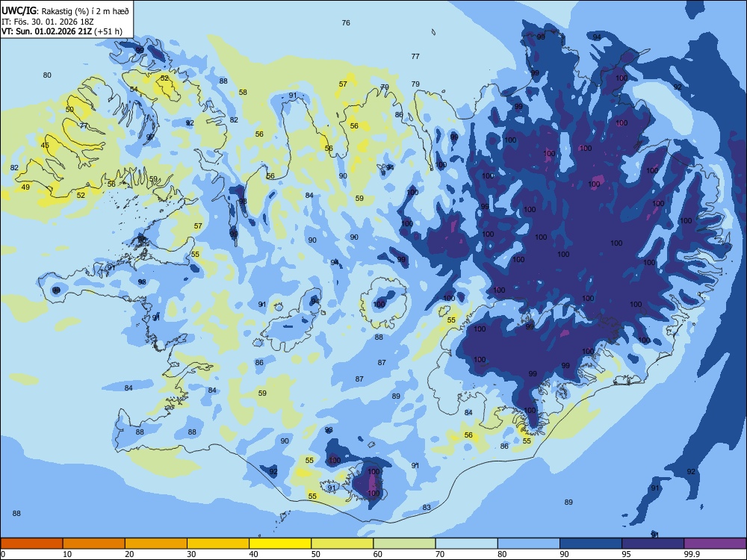
Task: Click the legend tick label '0'
Action: tap(3, 554)
